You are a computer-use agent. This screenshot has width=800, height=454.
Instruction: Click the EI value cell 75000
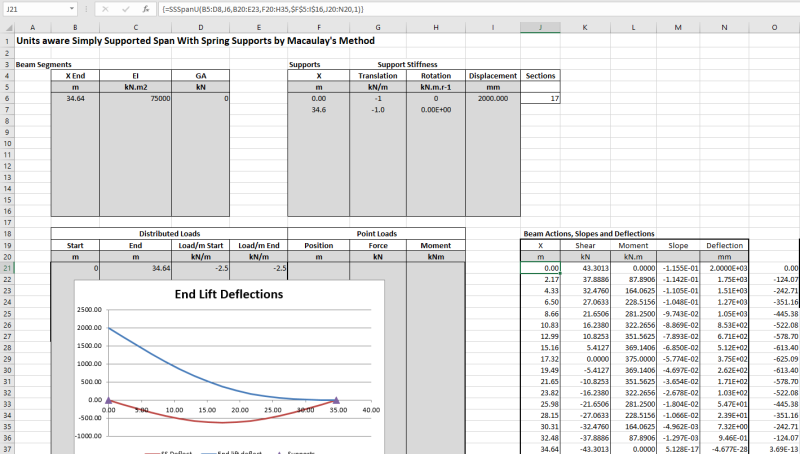click(135, 98)
